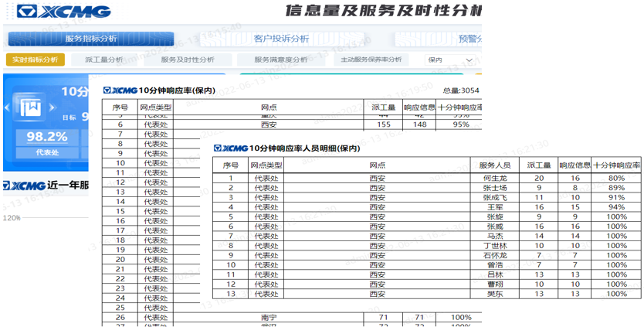Viewport: 644px width, 327px height.
Task: Click the service person 张成飞
Action: (x=495, y=198)
